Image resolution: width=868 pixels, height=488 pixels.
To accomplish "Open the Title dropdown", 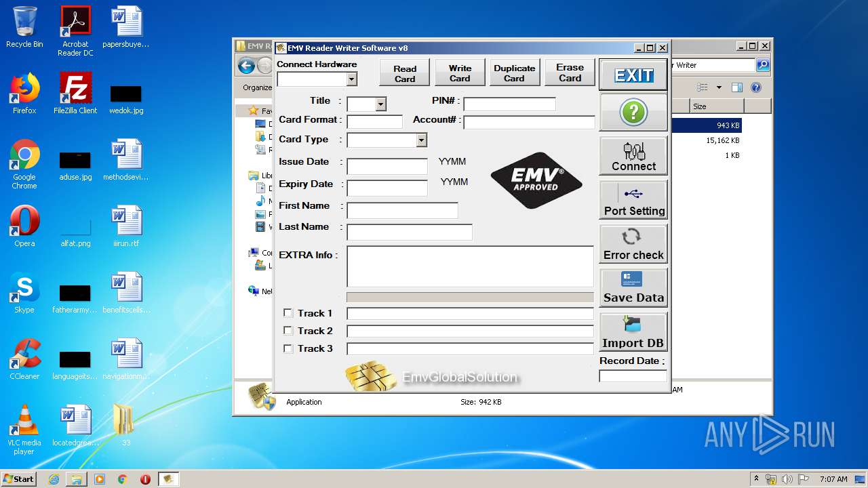I will coord(380,104).
